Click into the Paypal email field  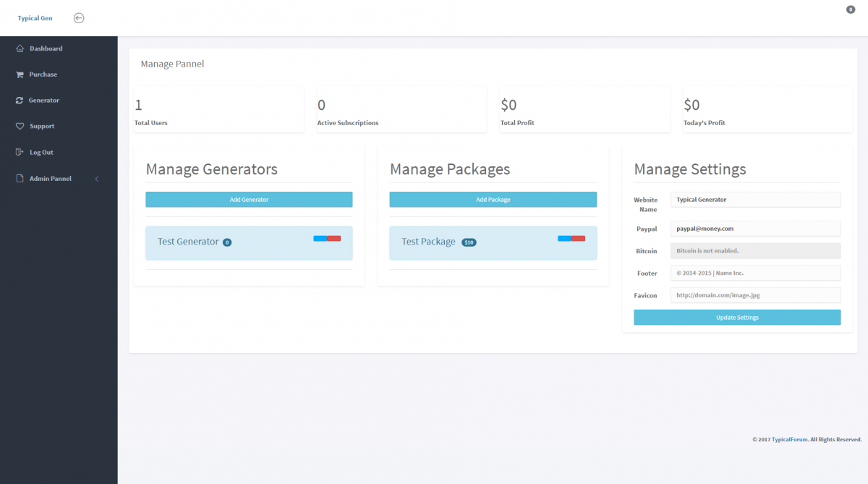click(x=755, y=229)
